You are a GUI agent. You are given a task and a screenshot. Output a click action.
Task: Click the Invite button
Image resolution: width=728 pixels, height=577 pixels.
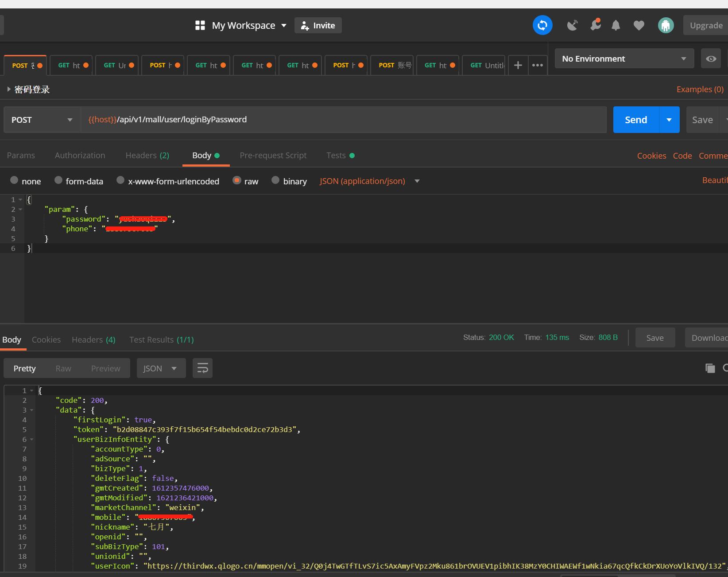318,25
